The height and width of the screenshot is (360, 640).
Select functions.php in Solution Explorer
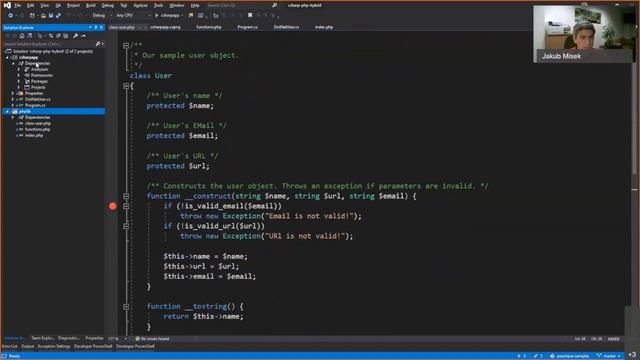tap(37, 129)
